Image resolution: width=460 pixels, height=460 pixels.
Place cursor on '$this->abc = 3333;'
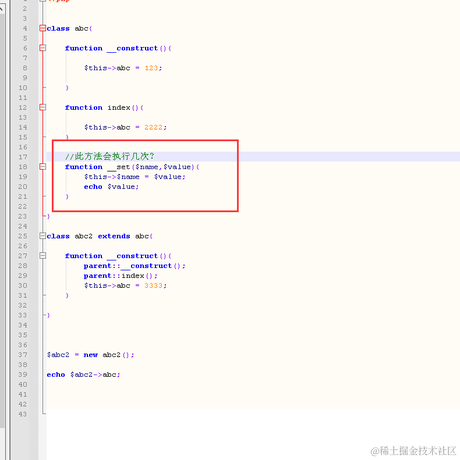click(x=125, y=286)
